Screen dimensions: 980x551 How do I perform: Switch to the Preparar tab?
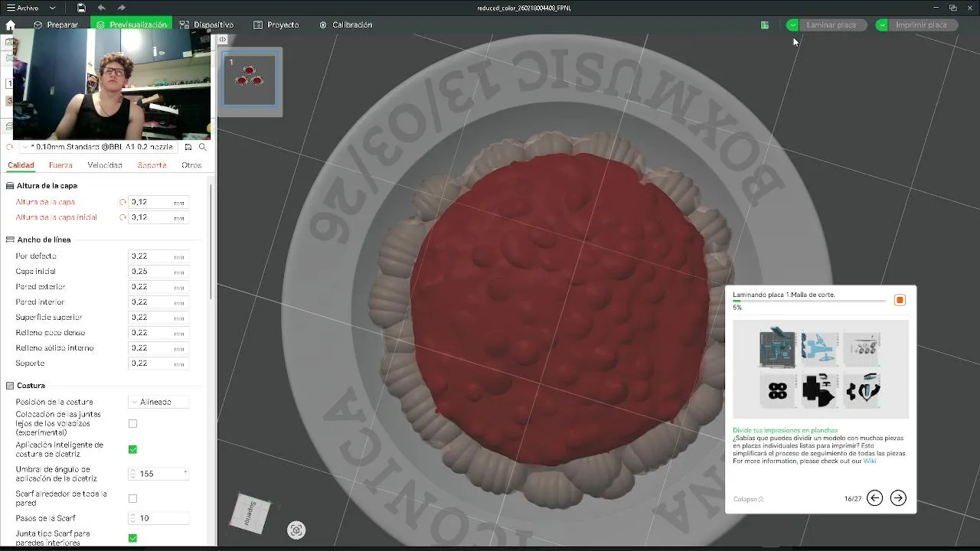55,24
